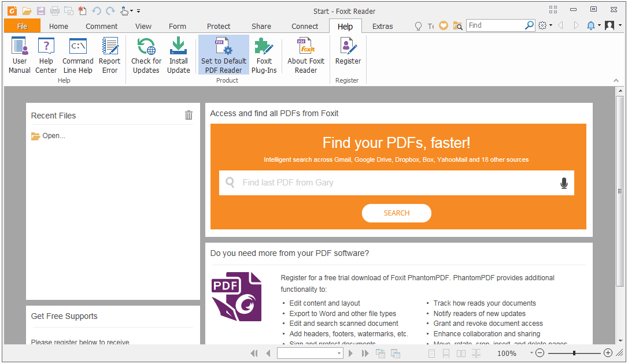Switch to the Comment tab
The height and width of the screenshot is (364, 628).
101,27
